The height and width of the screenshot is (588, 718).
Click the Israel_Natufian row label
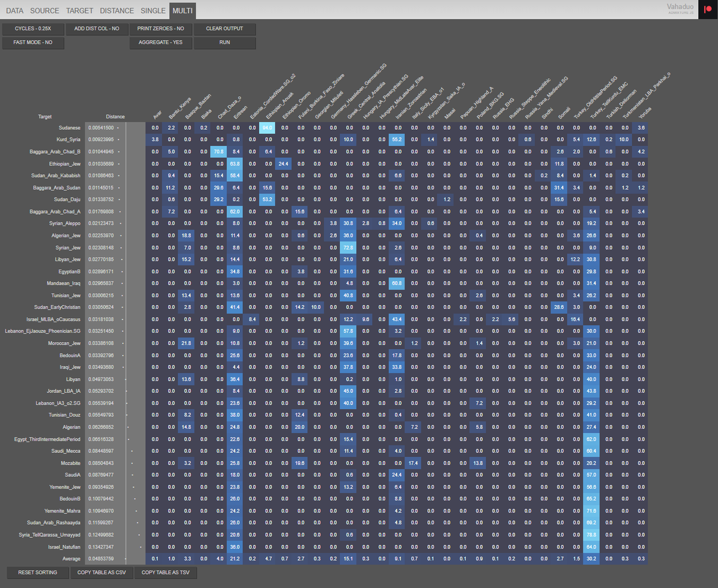[x=65, y=547]
